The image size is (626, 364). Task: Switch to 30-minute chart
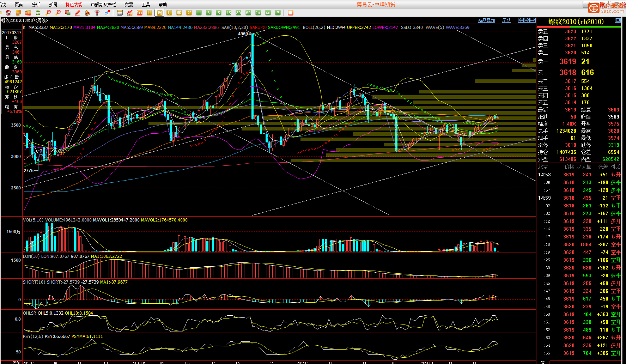point(238,13)
